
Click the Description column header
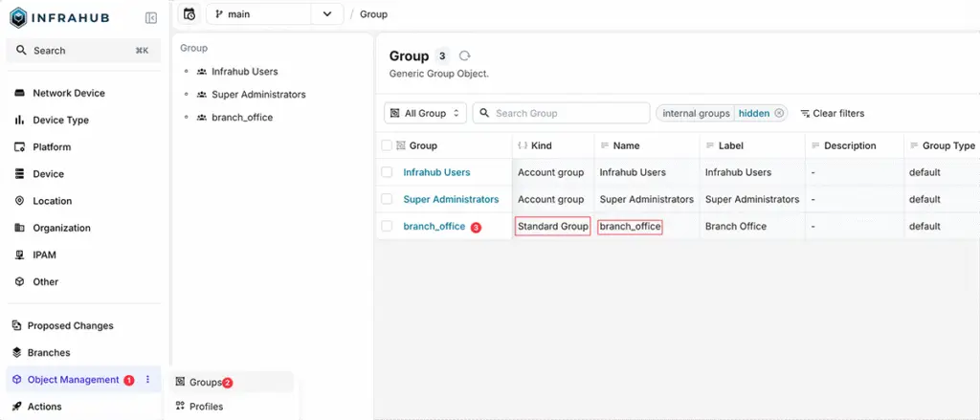coord(855,145)
